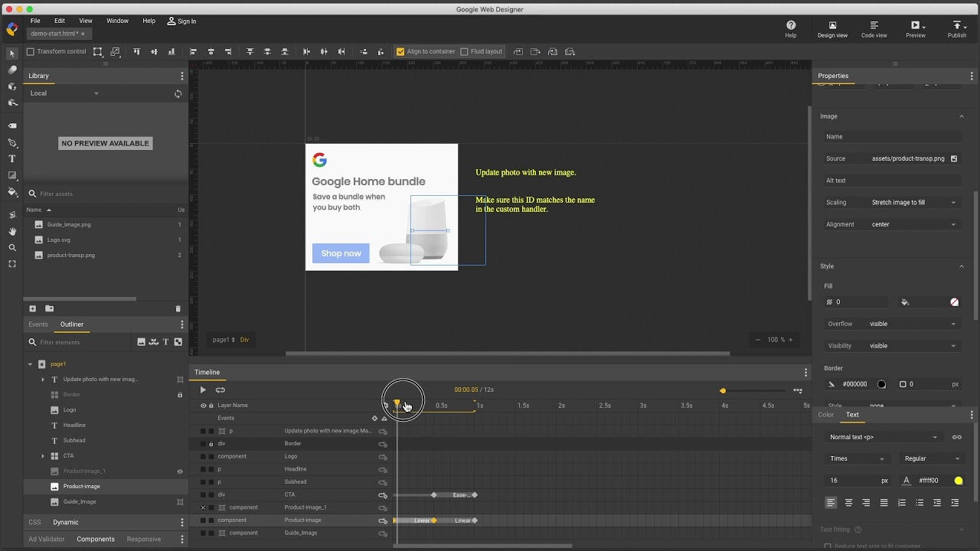This screenshot has width=980, height=551.
Task: Switch to Design view
Action: pyautogui.click(x=832, y=29)
